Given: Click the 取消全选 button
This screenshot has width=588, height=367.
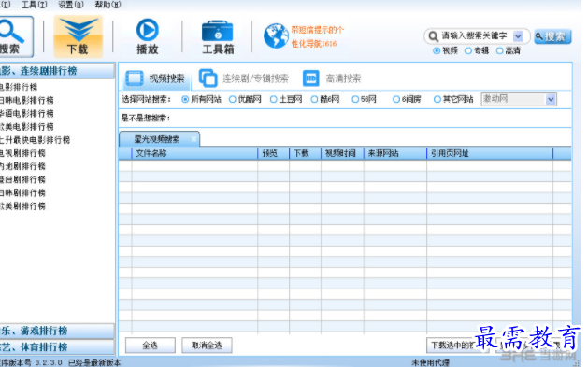Looking at the screenshot, I should pos(207,346).
